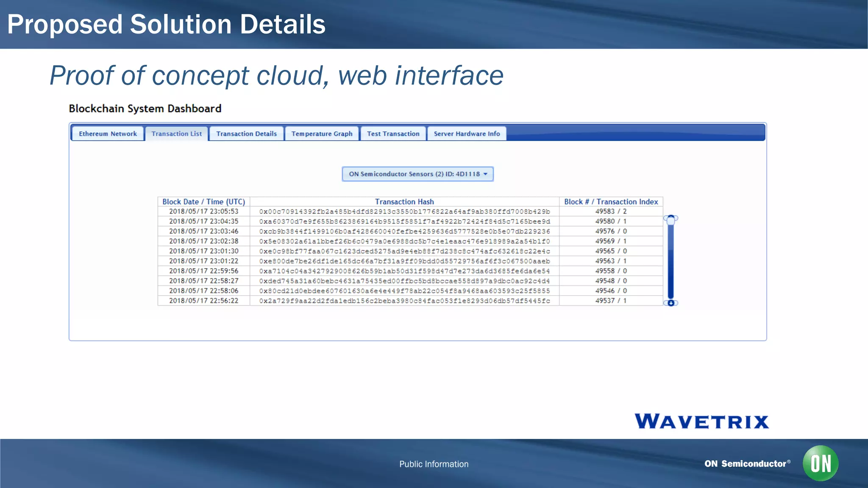Viewport: 868px width, 488px height.
Task: Select timestamp 2018/05/17 23:01:22
Action: click(204, 261)
